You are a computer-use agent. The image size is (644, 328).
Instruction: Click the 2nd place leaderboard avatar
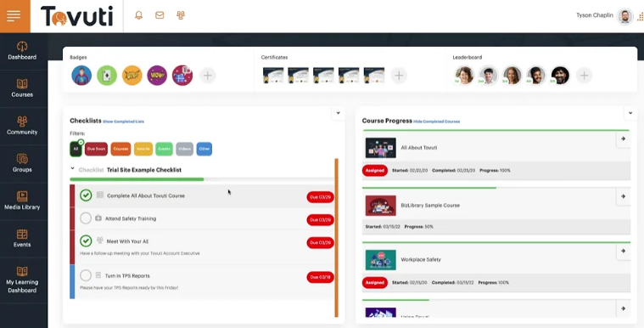489,76
